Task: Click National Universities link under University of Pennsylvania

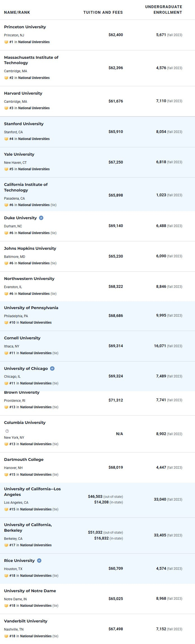Action: click(36, 323)
